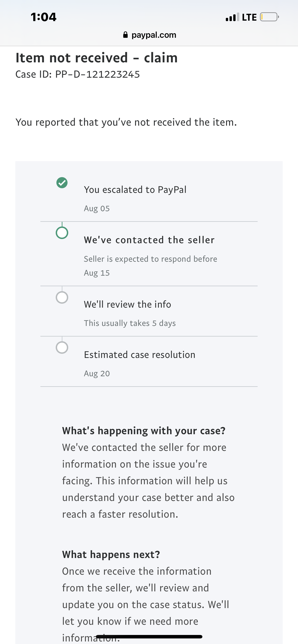This screenshot has height=644, width=298.
Task: Tap the lock icon beside paypal.com
Action: [125, 35]
